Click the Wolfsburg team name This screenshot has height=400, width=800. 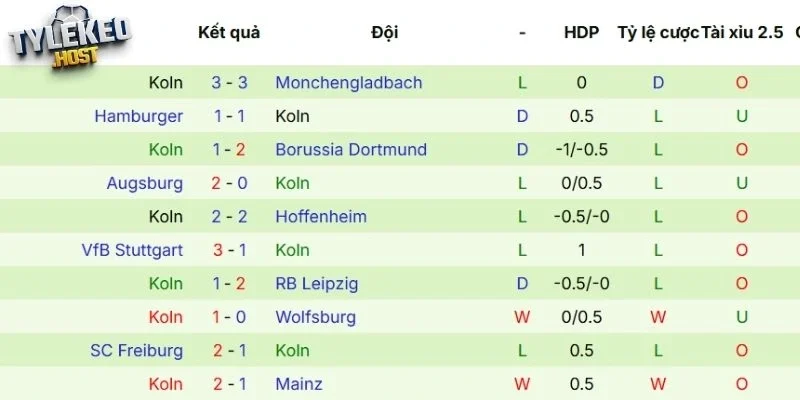coord(315,317)
